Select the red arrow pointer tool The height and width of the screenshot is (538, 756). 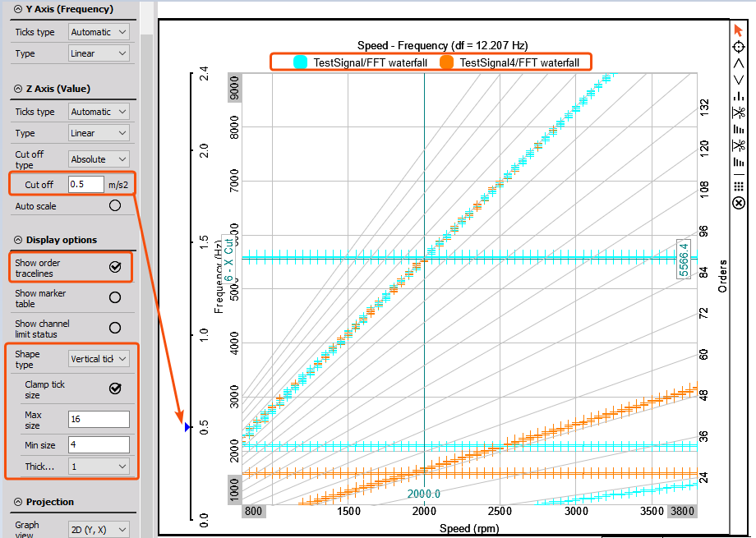(x=738, y=30)
